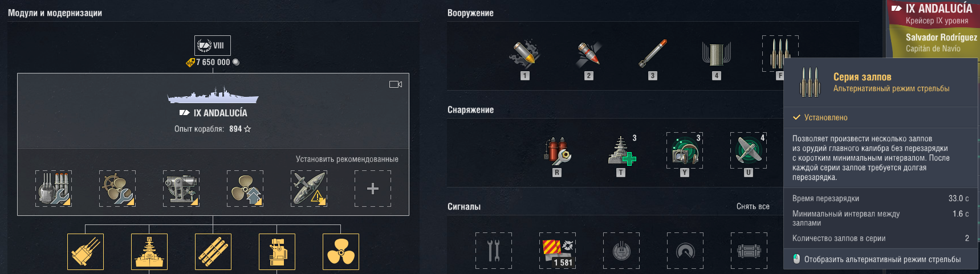The image size is (980, 274).
Task: Open the steering gears upgrade slot
Action: [x=117, y=189]
